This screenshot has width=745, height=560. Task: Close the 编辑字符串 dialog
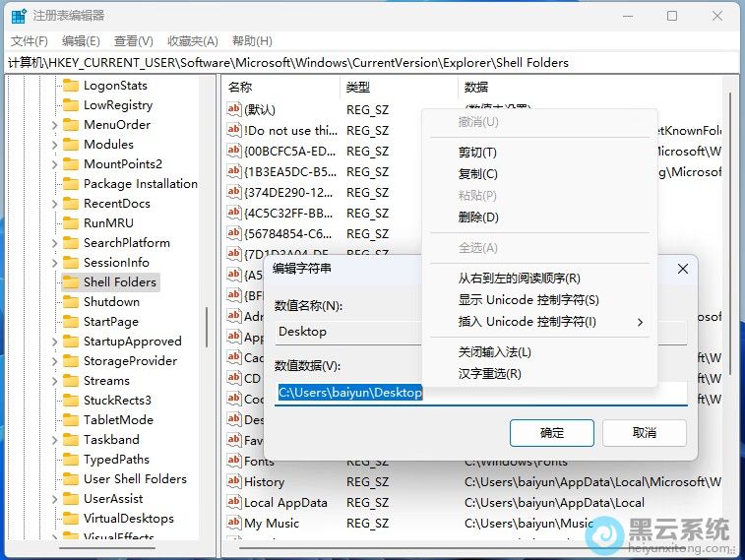(682, 268)
